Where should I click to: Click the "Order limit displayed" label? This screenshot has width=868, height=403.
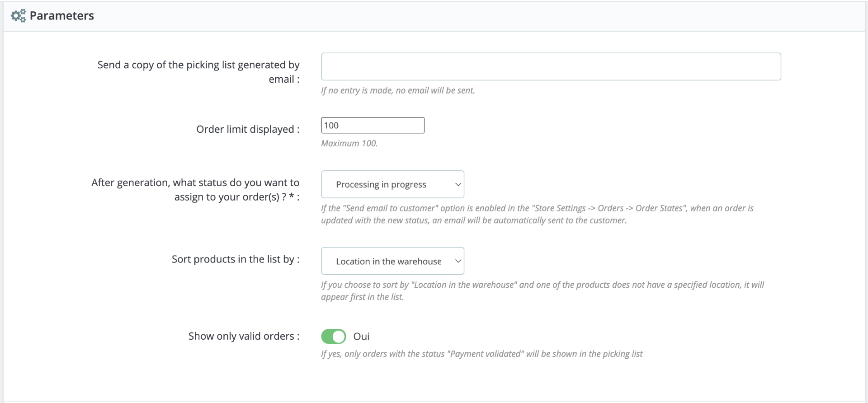248,130
